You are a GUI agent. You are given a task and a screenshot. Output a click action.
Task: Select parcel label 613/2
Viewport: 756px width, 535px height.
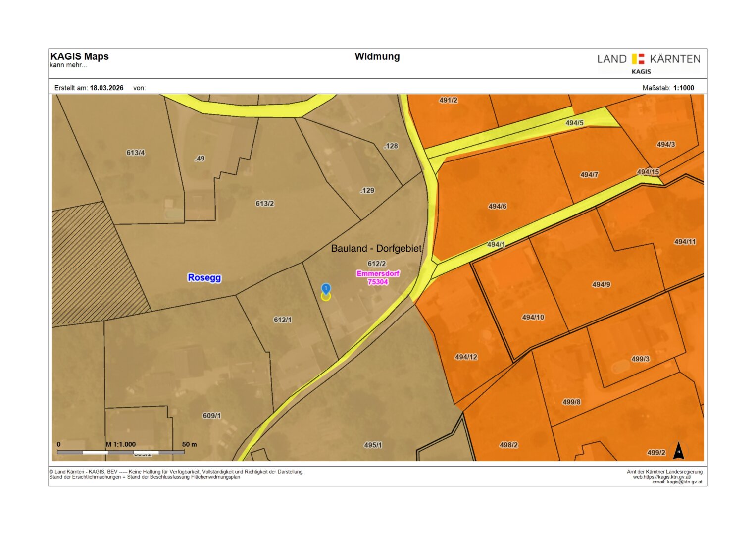265,204
